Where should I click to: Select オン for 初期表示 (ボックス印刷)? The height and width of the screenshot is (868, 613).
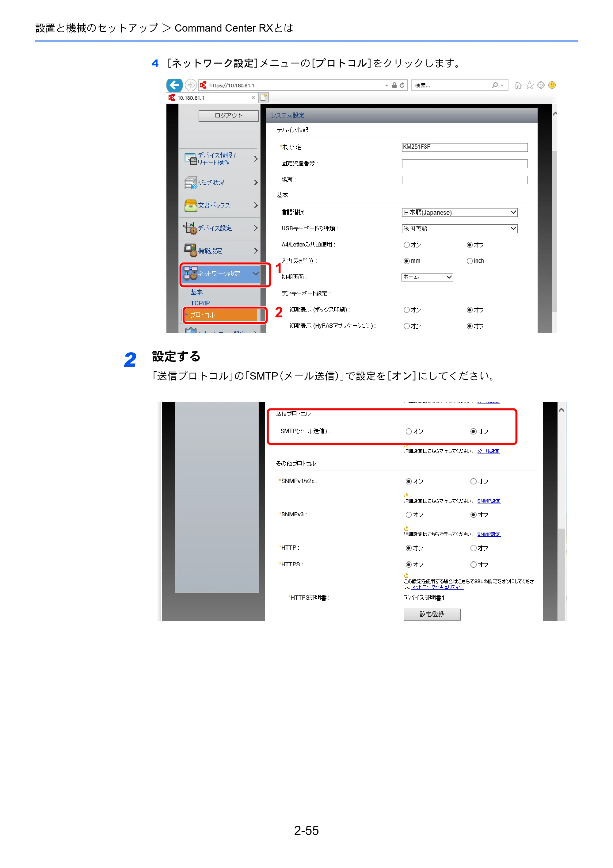coord(406,310)
